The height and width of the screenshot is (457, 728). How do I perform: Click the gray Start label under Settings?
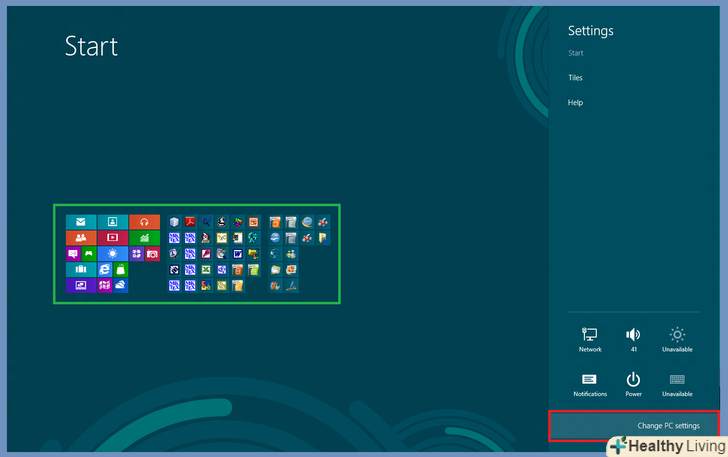[x=576, y=53]
